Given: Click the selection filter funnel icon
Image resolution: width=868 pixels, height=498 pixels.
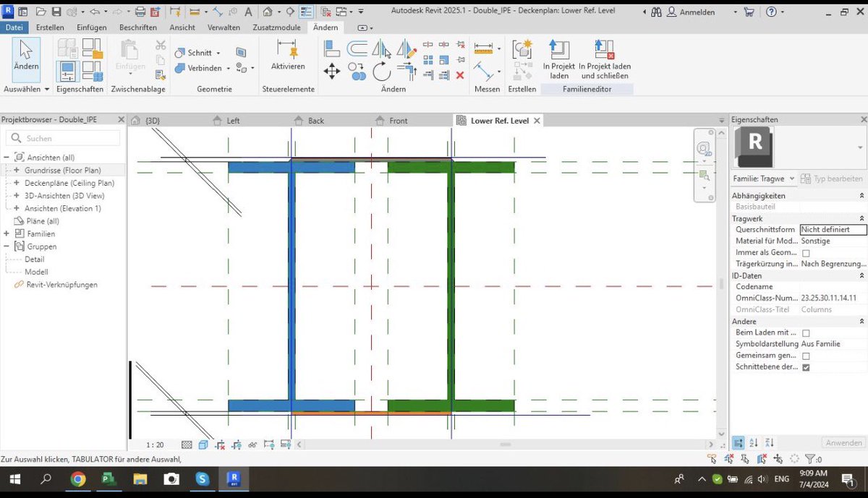Looking at the screenshot, I should pyautogui.click(x=809, y=459).
